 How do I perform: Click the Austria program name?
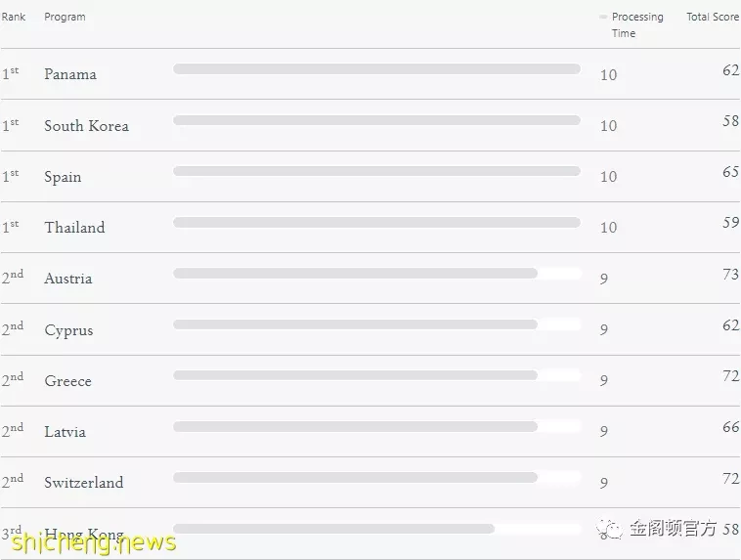pyautogui.click(x=68, y=279)
